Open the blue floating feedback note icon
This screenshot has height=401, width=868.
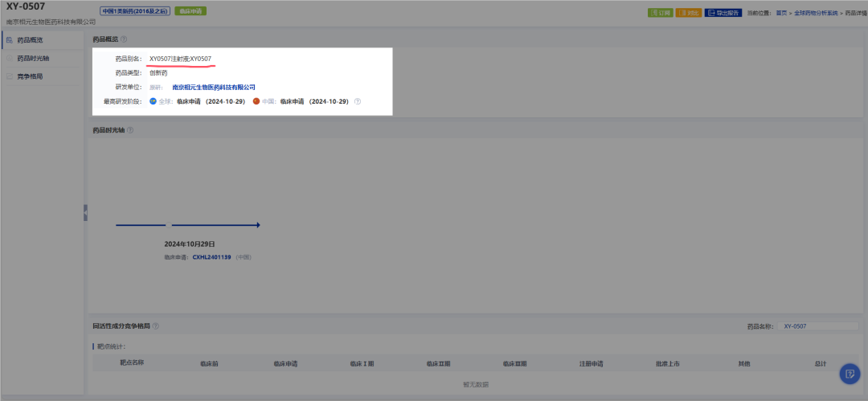(850, 374)
